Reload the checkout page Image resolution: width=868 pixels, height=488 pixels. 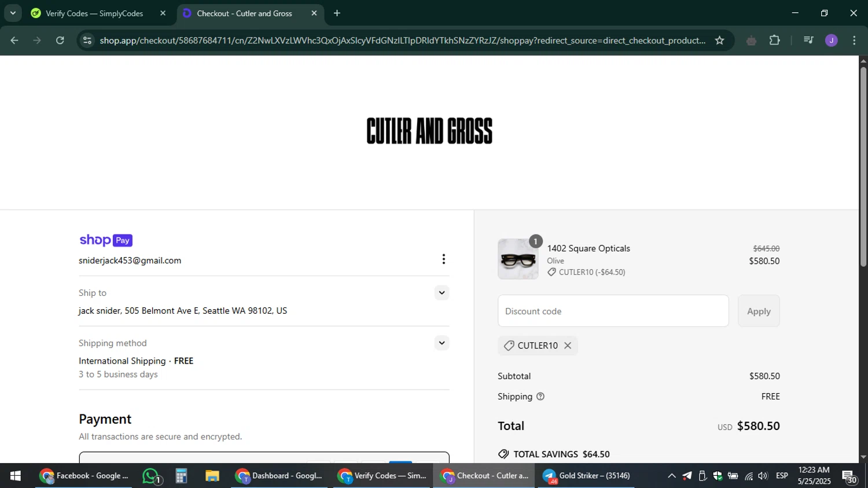click(60, 41)
